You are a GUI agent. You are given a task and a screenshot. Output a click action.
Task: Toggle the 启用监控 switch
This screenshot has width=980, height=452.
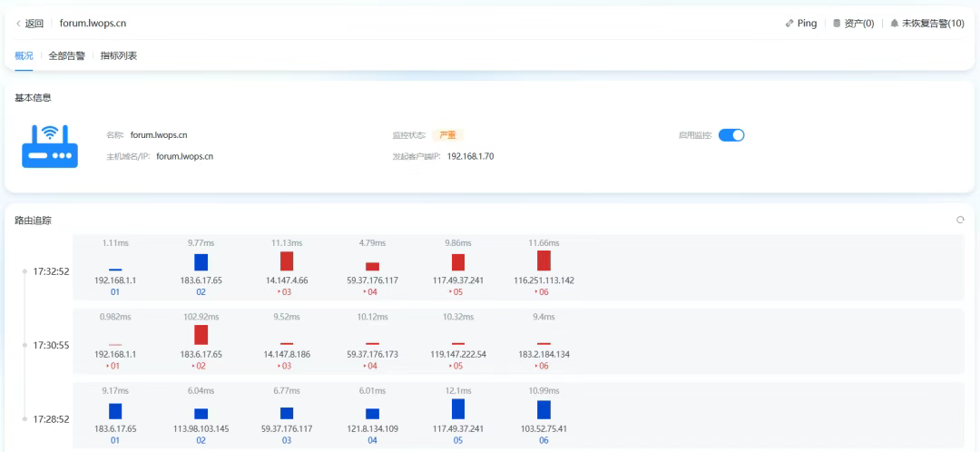pos(730,135)
